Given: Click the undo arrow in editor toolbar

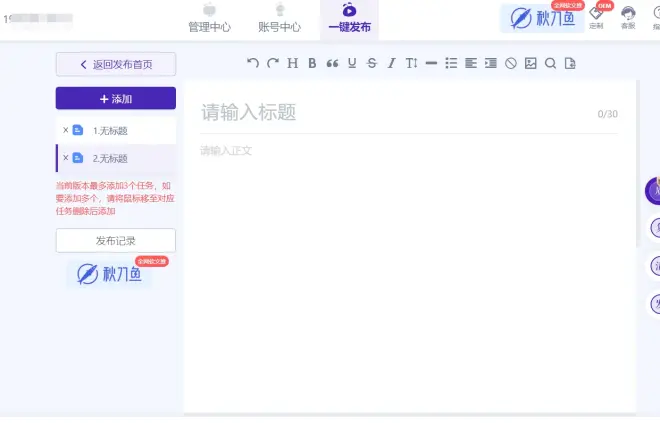Looking at the screenshot, I should 253,63.
